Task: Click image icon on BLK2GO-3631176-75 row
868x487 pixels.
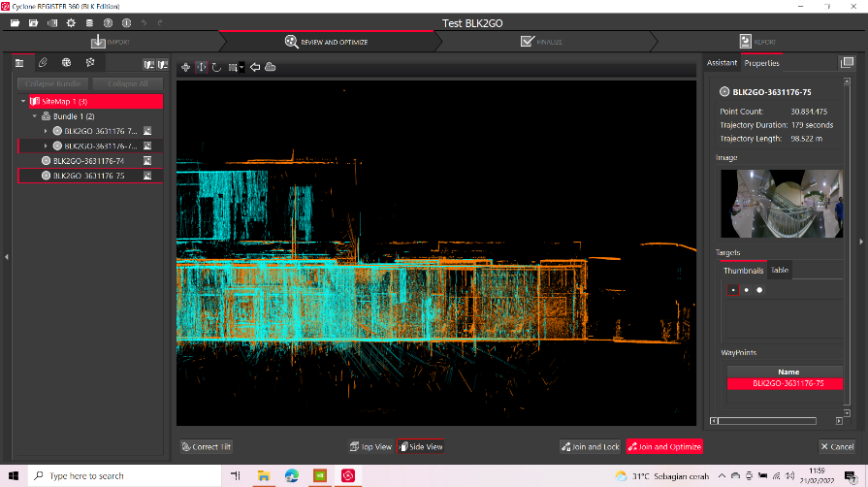Action: (147, 176)
